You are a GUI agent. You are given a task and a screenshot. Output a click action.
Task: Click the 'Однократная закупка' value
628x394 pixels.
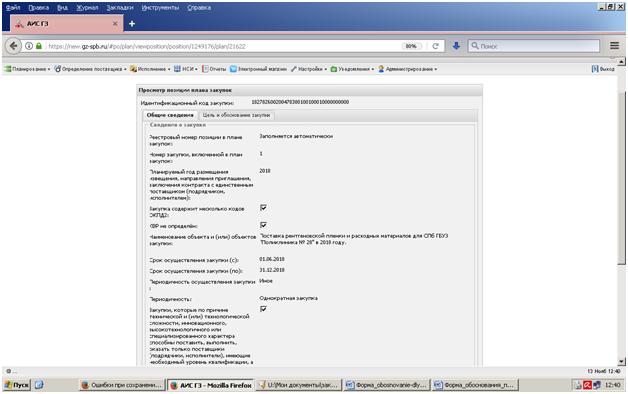288,298
